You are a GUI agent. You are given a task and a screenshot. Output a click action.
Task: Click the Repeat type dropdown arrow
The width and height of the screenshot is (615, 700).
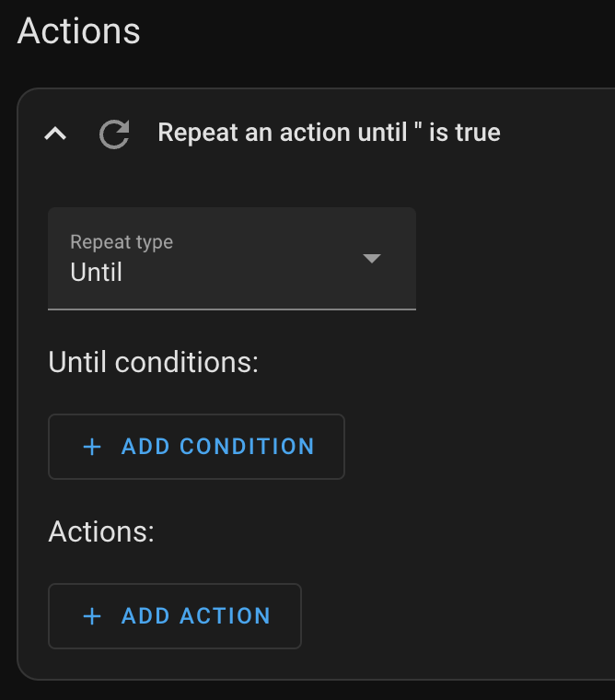pyautogui.click(x=372, y=258)
